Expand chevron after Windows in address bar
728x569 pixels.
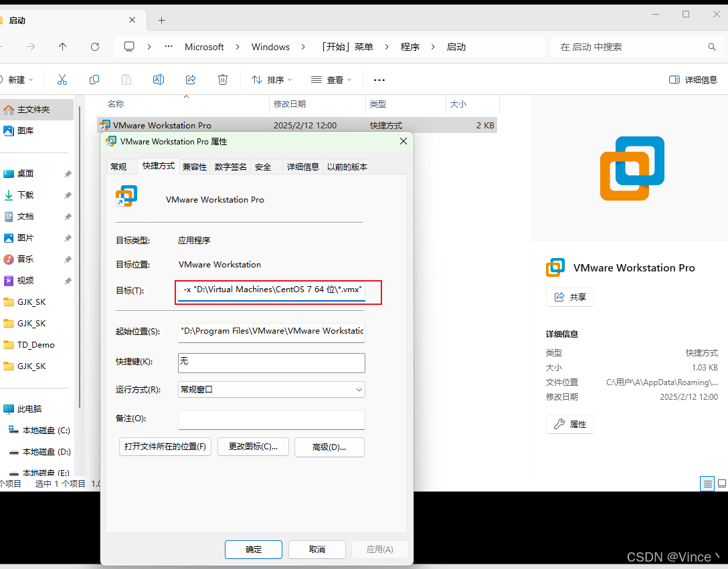[x=304, y=47]
